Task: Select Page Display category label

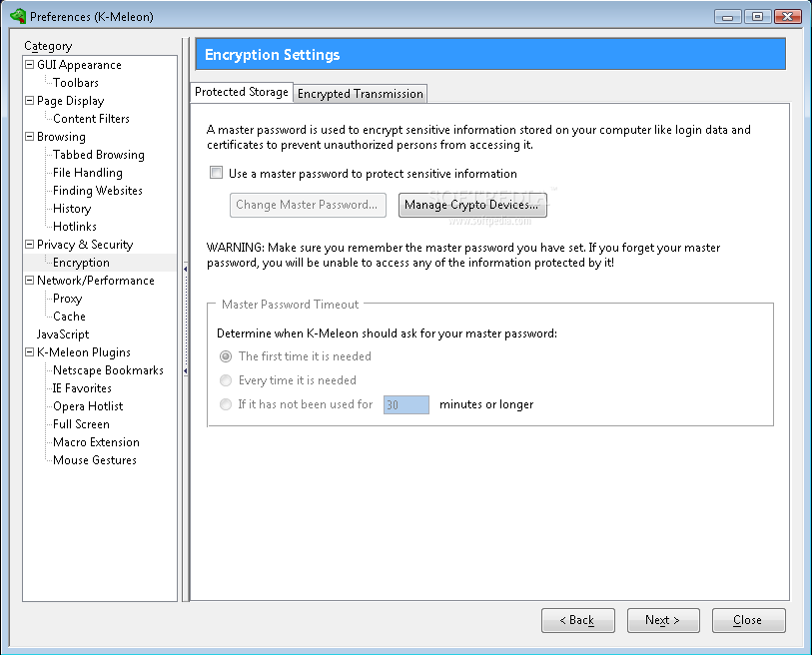Action: pos(71,101)
